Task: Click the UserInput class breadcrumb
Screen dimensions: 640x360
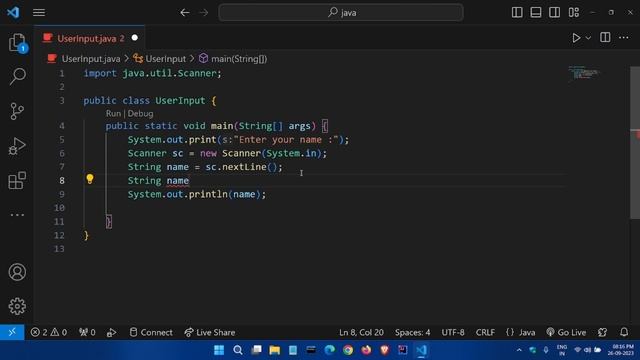Action: [165, 59]
